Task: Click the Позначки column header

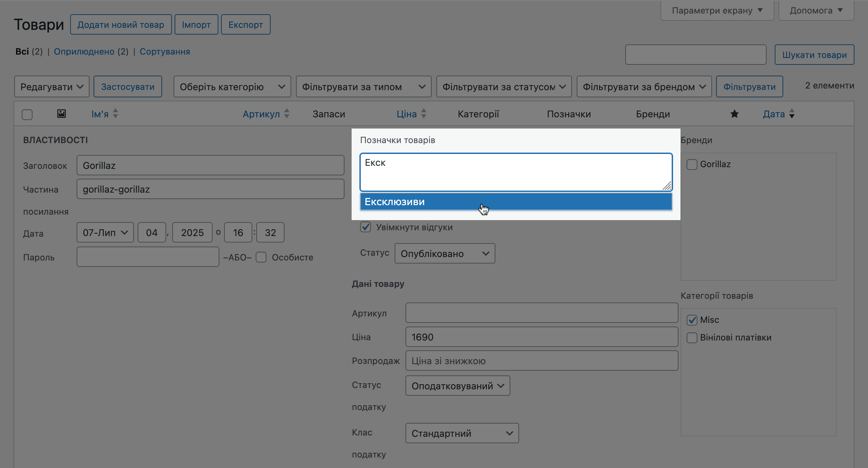Action: (569, 114)
